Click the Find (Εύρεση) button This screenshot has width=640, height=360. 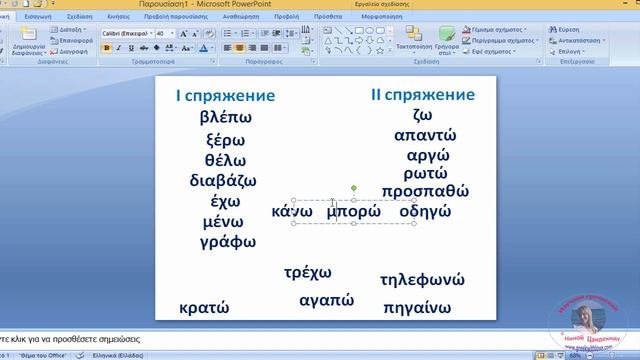point(564,30)
